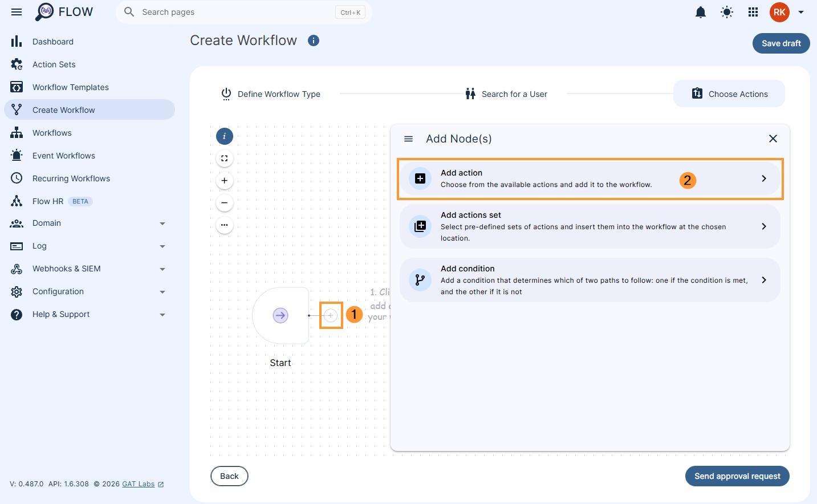Viewport: 817px width, 504px height.
Task: Expand Webhooks & SIEM arrow
Action: [162, 269]
